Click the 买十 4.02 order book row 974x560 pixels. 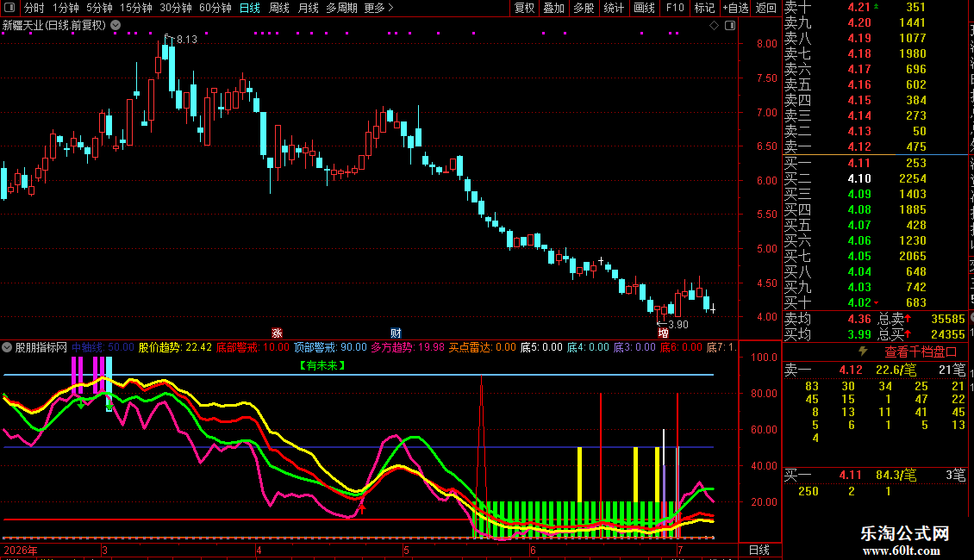[x=875, y=303]
